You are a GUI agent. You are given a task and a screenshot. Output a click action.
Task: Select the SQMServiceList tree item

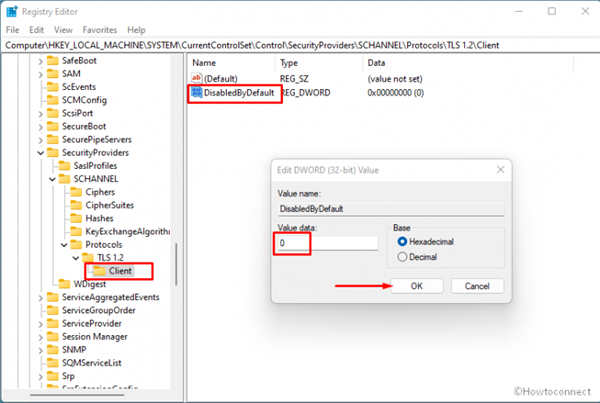click(91, 363)
